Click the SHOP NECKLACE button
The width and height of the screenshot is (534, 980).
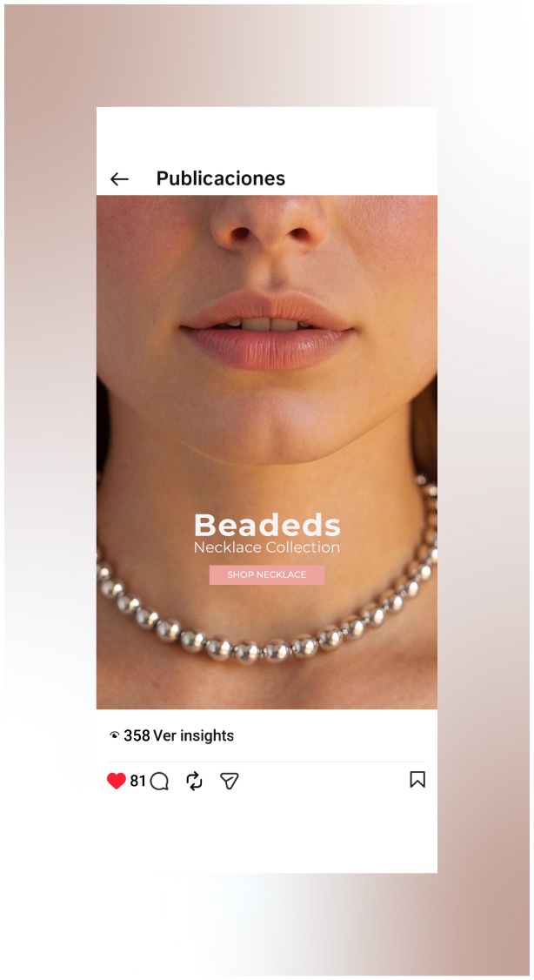pos(267,574)
